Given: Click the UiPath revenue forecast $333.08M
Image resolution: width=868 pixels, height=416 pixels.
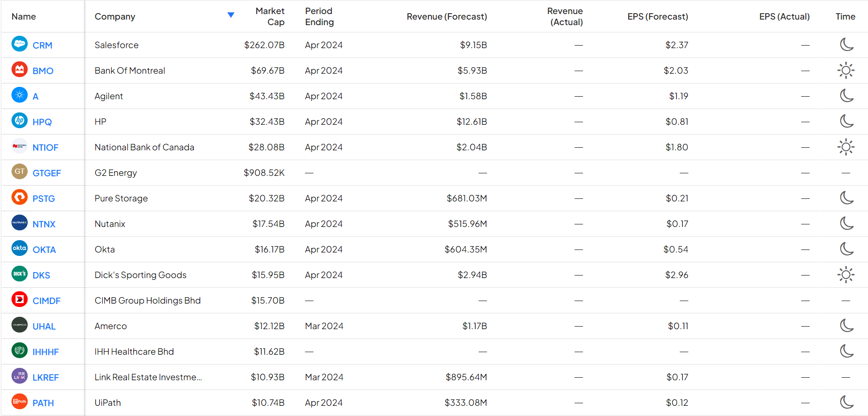Looking at the screenshot, I should [x=466, y=402].
